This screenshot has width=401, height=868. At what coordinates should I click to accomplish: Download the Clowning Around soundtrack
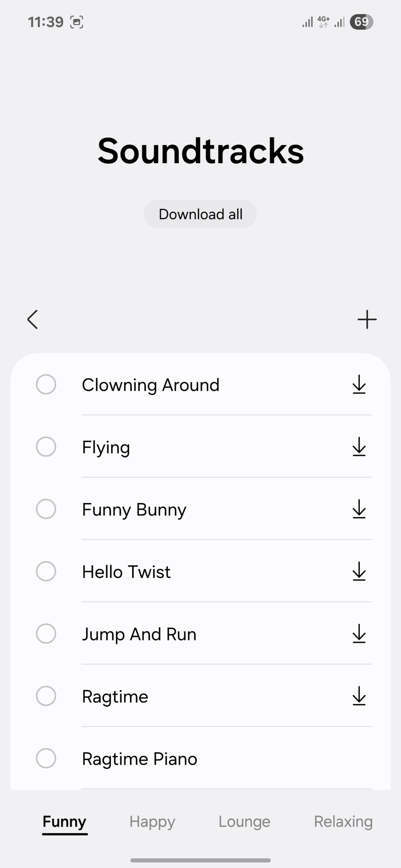(359, 384)
